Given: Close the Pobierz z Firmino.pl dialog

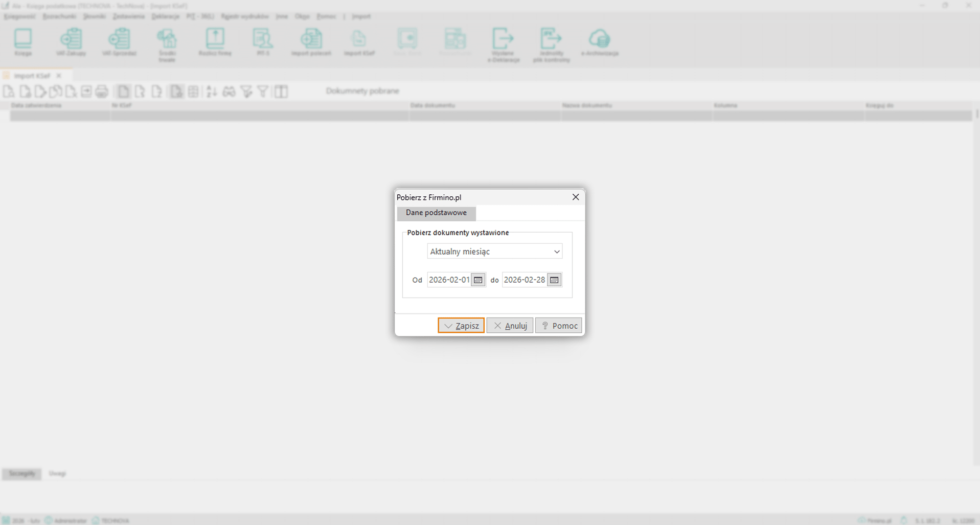Looking at the screenshot, I should 576,197.
